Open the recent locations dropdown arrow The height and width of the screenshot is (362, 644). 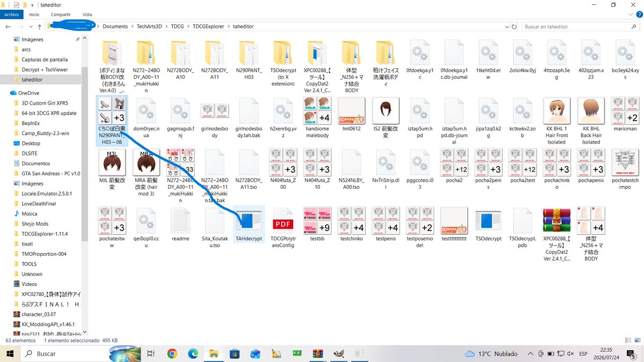(31, 26)
